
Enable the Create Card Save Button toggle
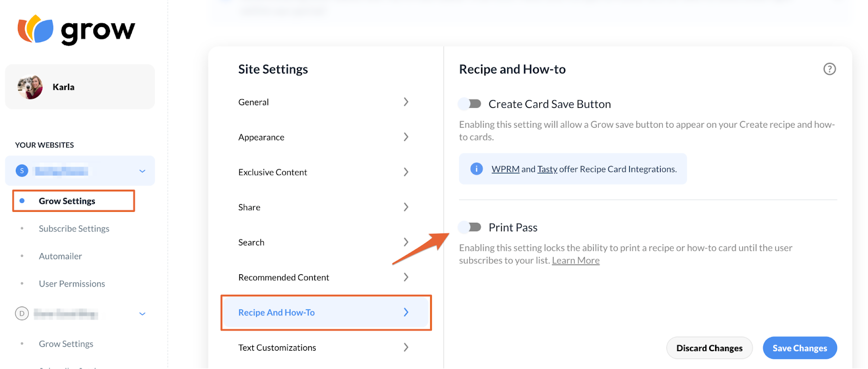point(469,103)
